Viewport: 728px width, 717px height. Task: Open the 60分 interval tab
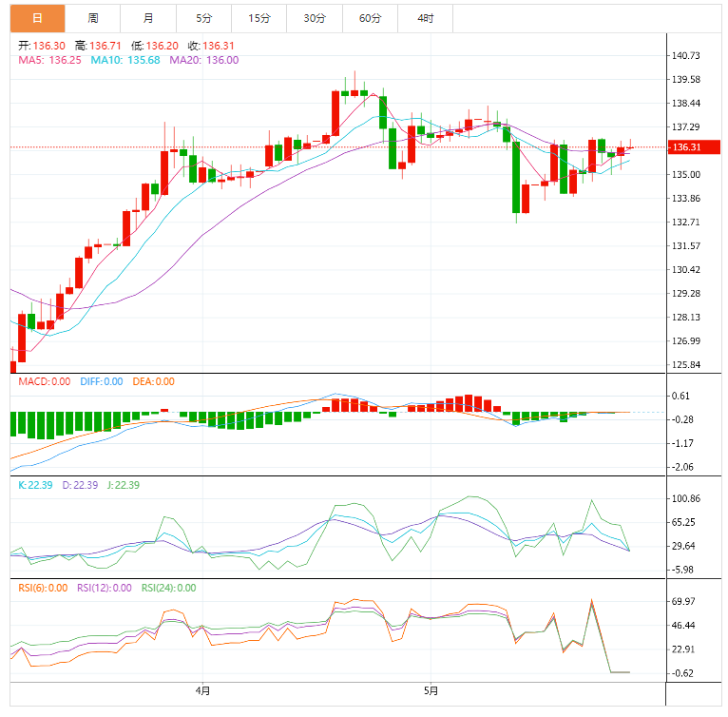point(370,19)
